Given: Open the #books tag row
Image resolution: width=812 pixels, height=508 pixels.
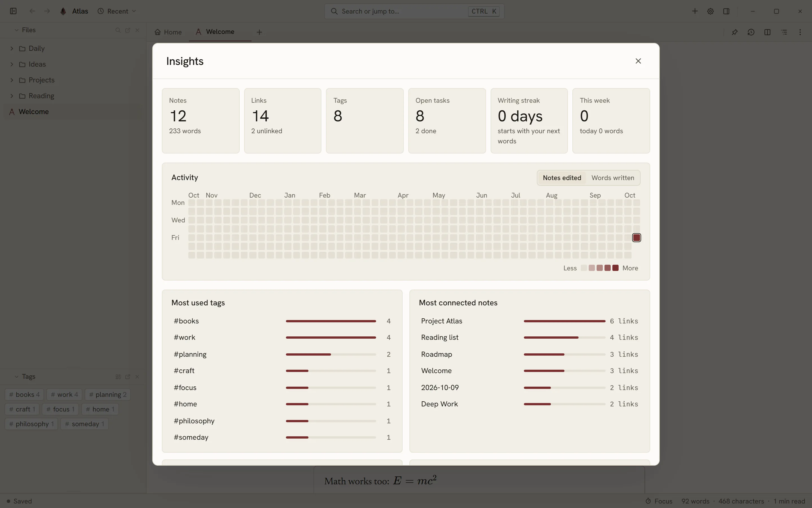Looking at the screenshot, I should pos(282,321).
